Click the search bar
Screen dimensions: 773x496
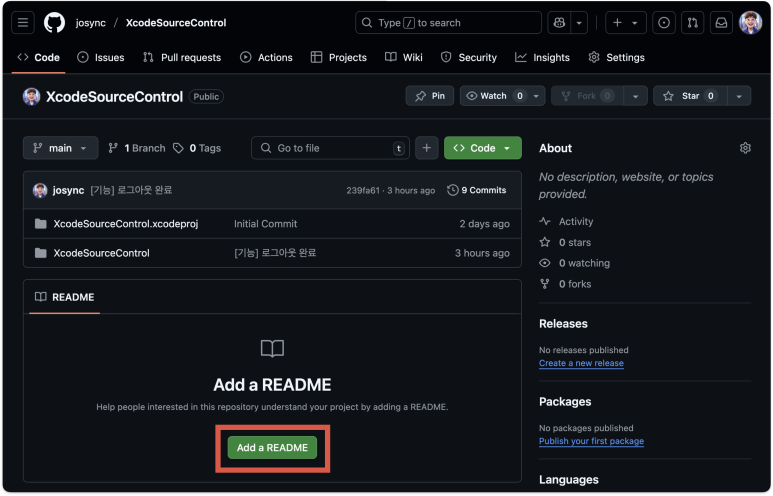point(448,23)
